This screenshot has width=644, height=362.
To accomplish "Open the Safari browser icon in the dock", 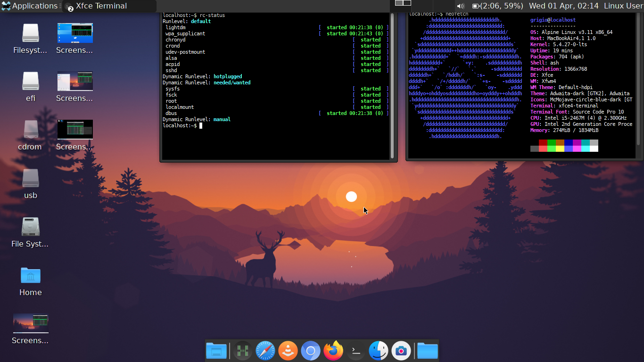I will click(265, 351).
